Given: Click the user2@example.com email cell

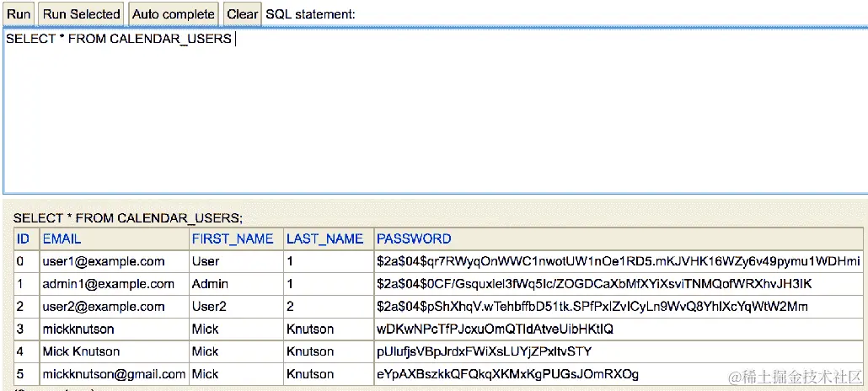Looking at the screenshot, I should point(104,307).
